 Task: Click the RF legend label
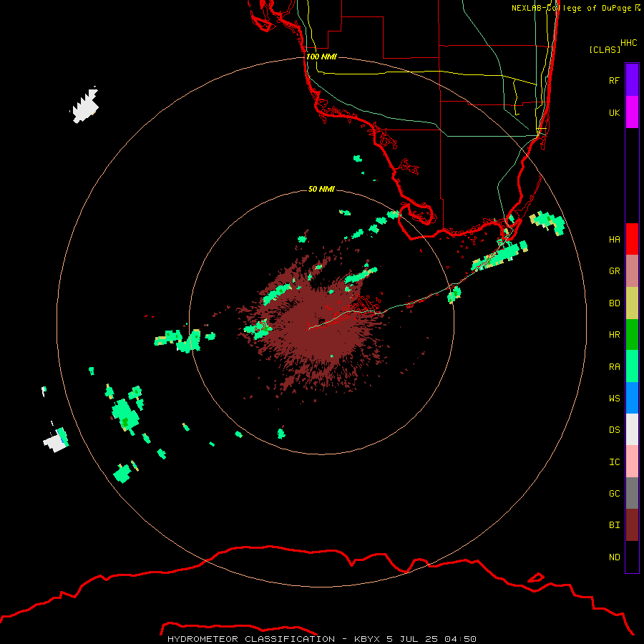615,80
